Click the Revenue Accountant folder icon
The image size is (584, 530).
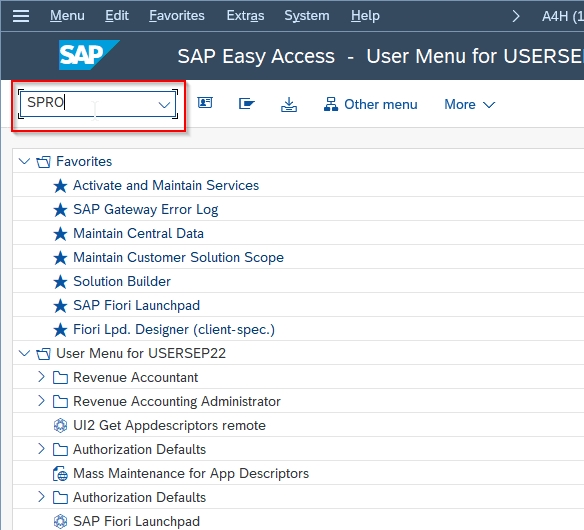pos(60,378)
